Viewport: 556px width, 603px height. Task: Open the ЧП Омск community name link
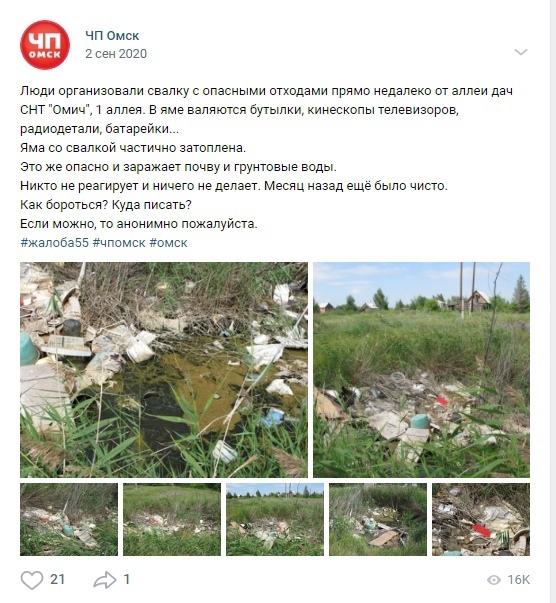point(112,36)
